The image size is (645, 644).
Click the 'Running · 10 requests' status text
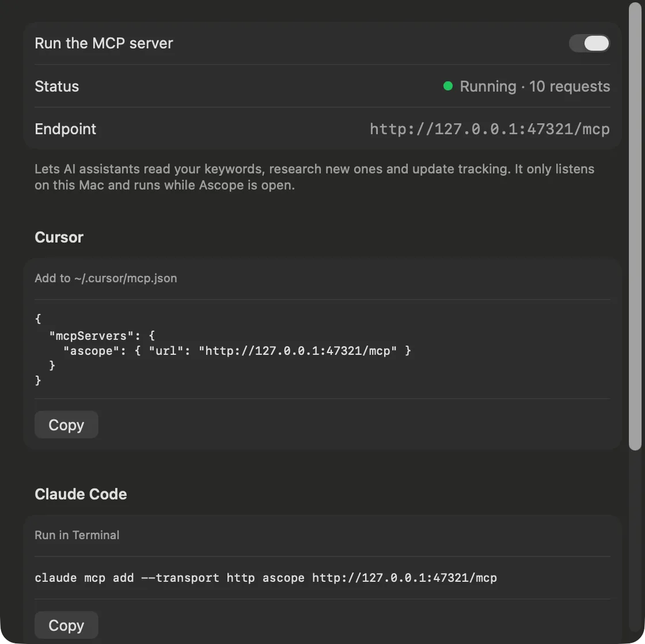click(534, 86)
